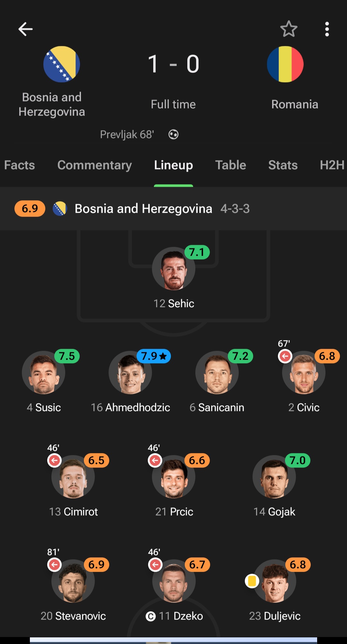Go to the Stats tab
Screen dimensions: 347x644
coord(283,165)
